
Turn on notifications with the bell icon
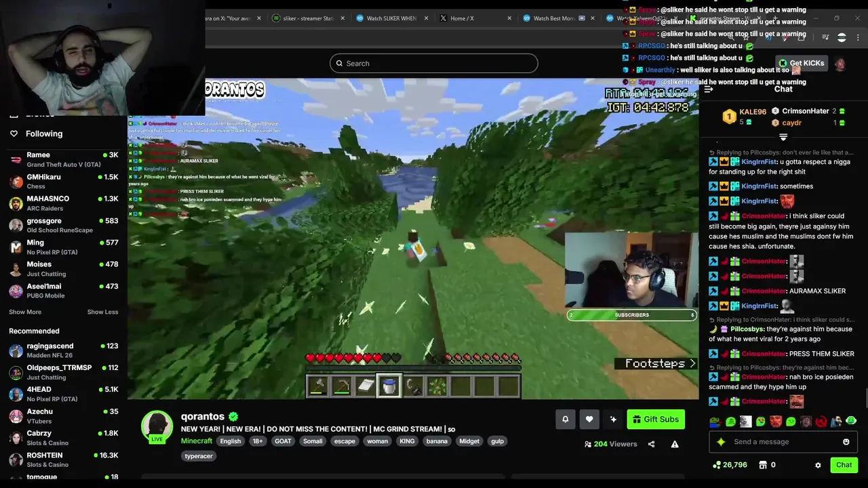click(x=565, y=420)
